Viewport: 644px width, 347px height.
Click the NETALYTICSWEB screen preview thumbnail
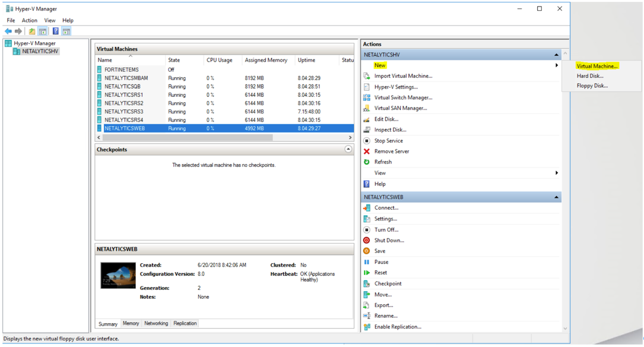[118, 276]
